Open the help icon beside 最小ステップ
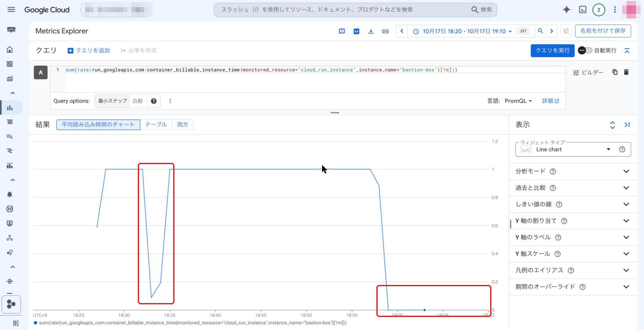The image size is (644, 330). [153, 101]
